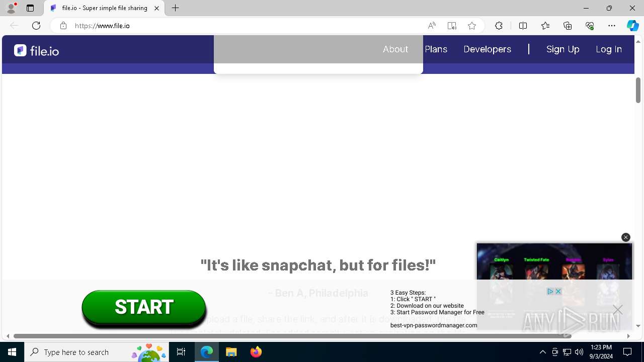Click the vertical scrollbar thumb
644x362 pixels.
638,90
